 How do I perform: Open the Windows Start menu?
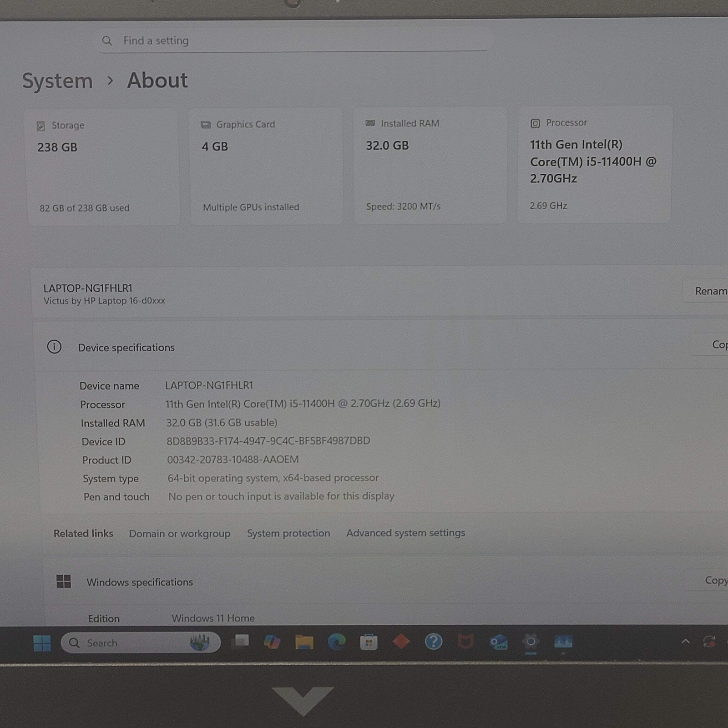pos(42,643)
